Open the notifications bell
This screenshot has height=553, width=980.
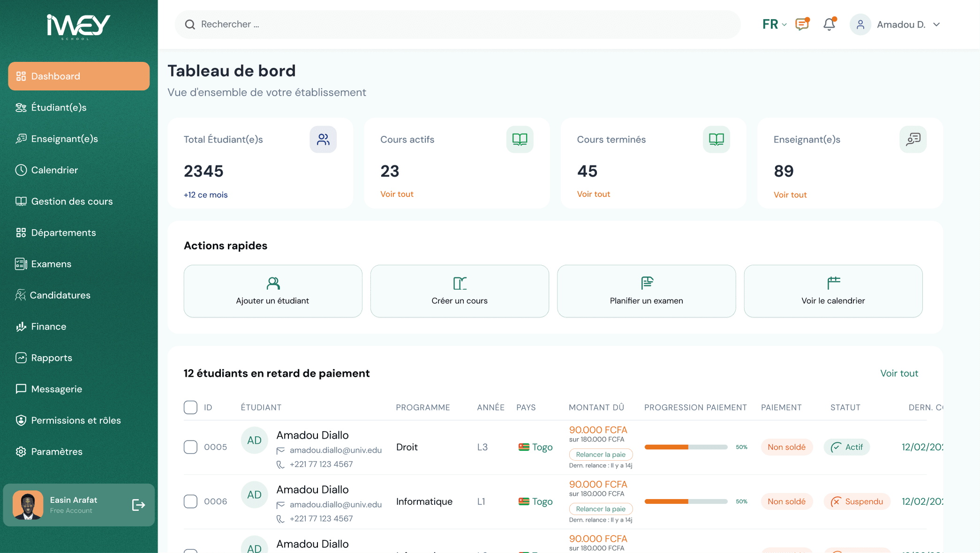point(829,24)
